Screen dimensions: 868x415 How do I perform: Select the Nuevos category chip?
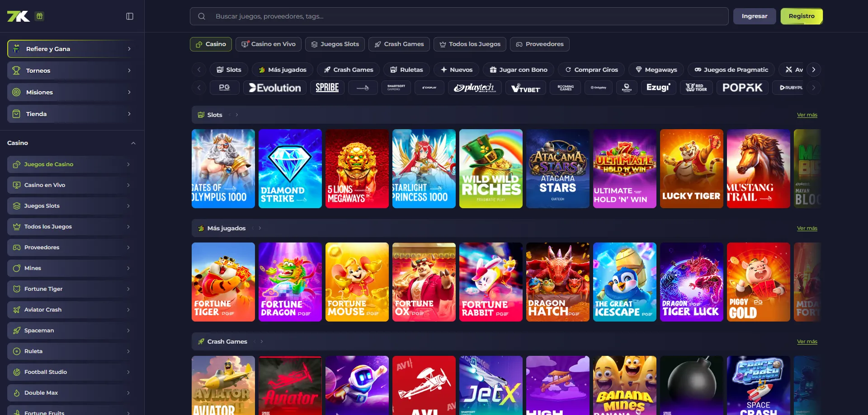(457, 70)
